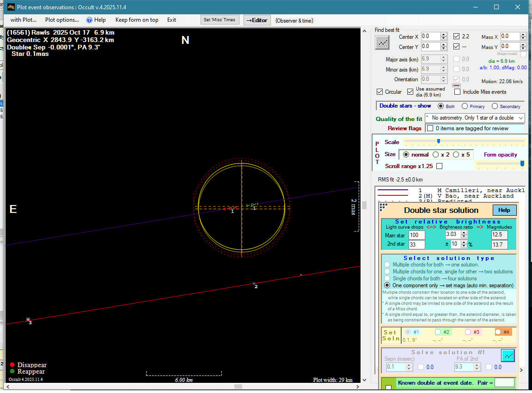Click the Main star light curve drop field

click(x=417, y=236)
